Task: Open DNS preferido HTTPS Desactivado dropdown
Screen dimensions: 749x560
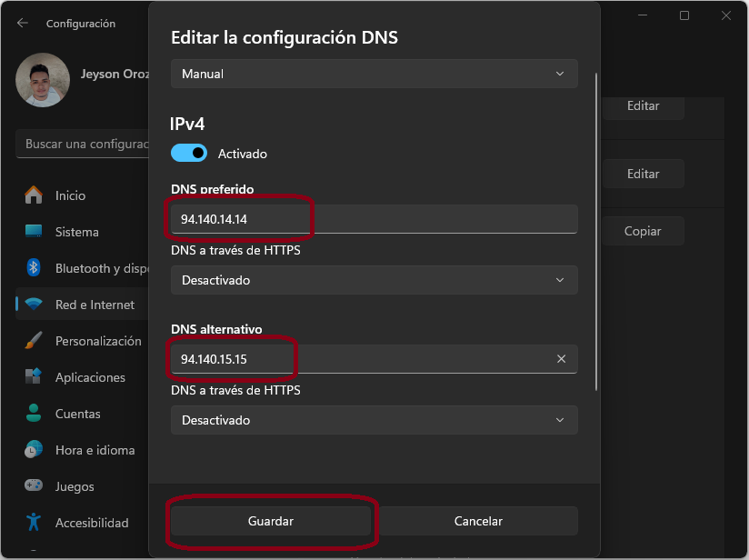Action: (x=374, y=280)
